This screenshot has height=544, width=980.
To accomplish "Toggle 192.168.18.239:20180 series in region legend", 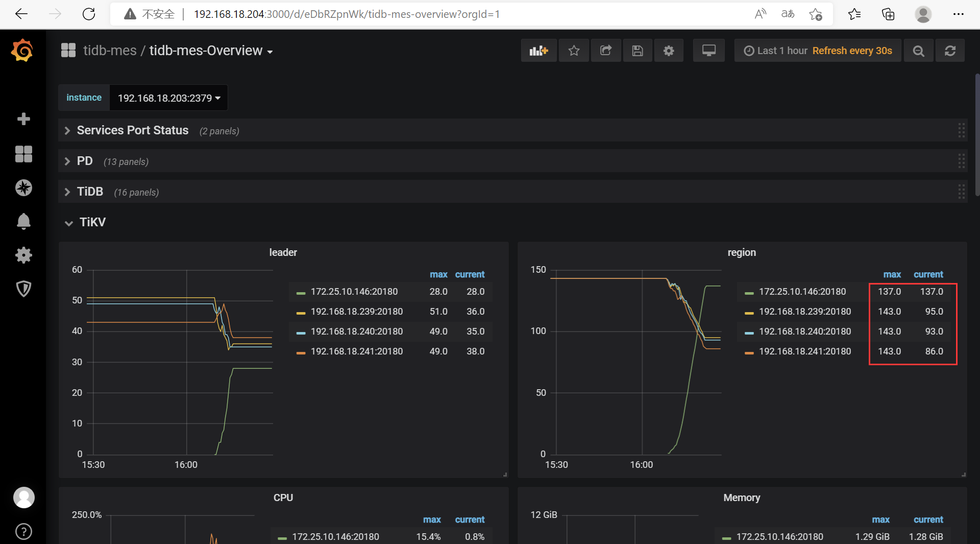I will (804, 312).
